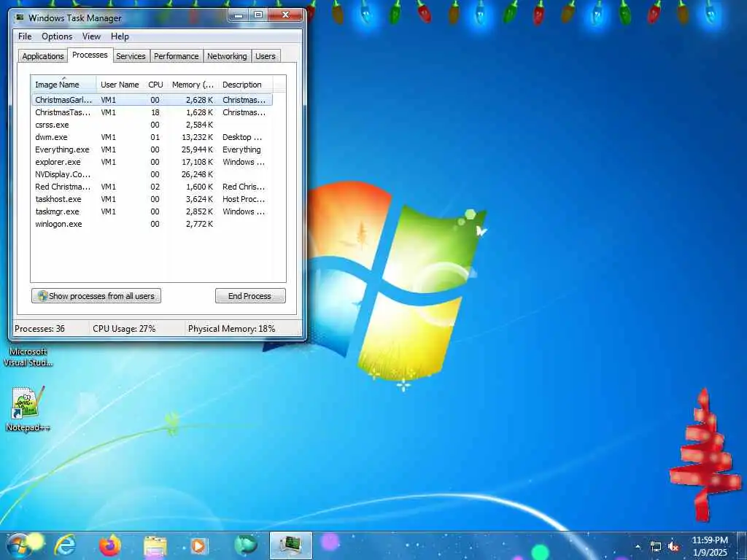
Task: Open the Help menu
Action: 120,36
